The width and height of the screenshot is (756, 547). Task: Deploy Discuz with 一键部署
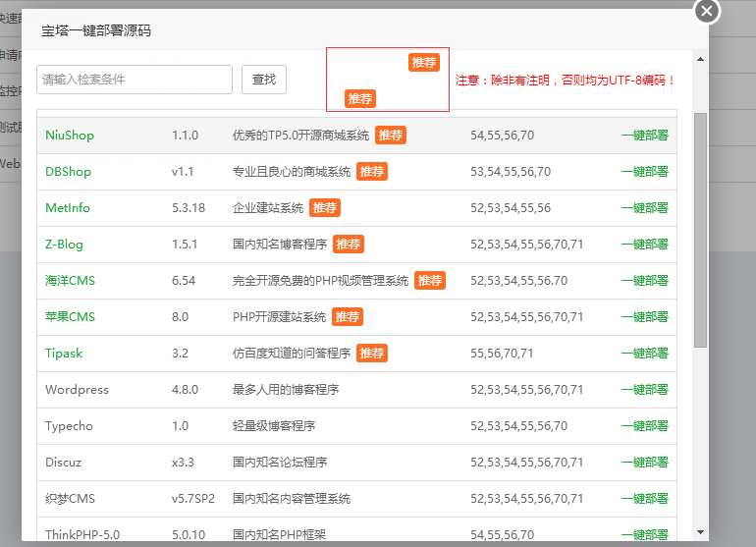[645, 463]
